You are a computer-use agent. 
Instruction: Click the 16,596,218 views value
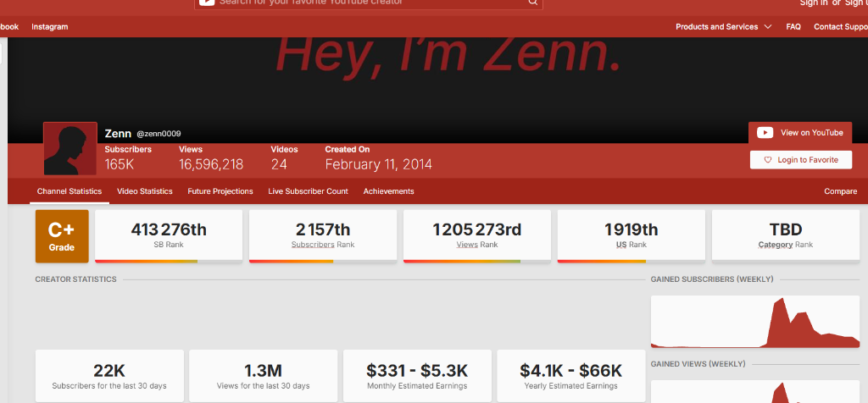point(211,164)
